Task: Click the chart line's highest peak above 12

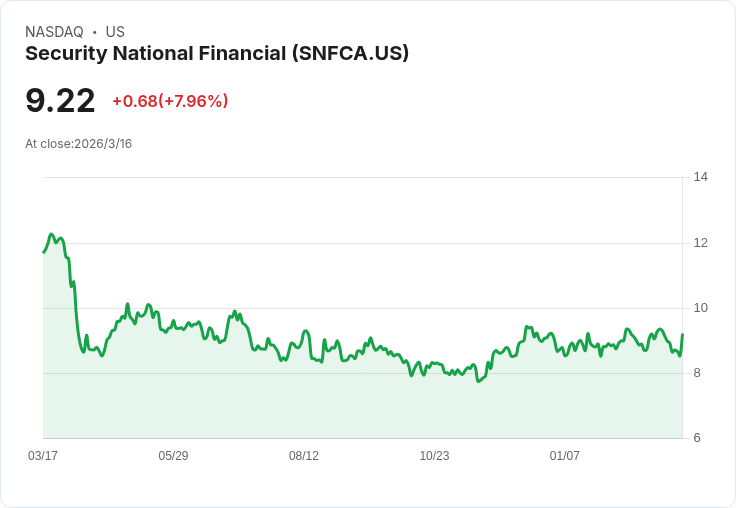Action: click(51, 235)
